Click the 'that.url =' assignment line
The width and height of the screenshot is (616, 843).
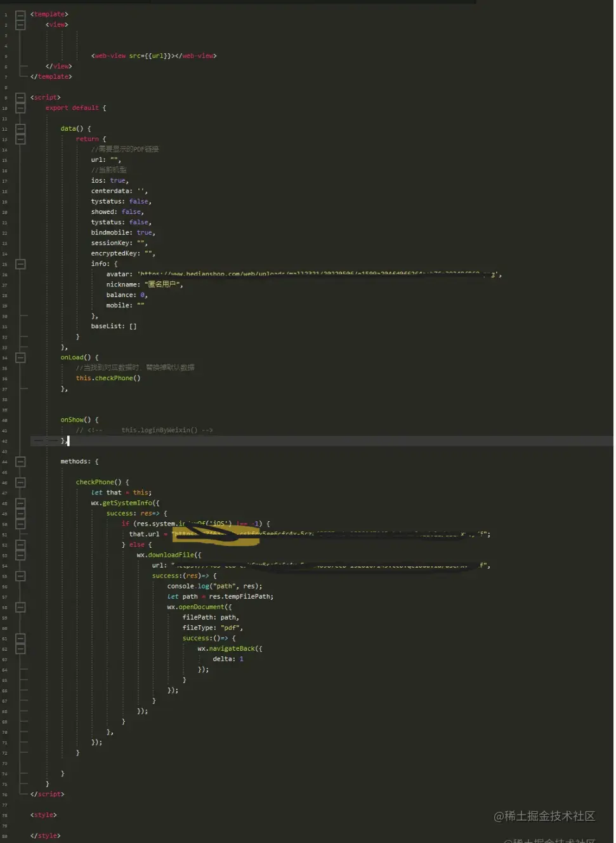310,534
